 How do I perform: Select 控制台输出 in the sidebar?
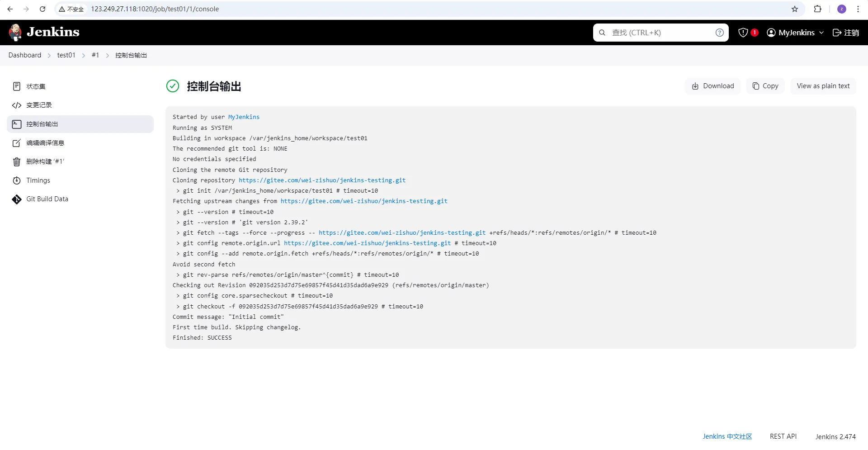(x=80, y=124)
